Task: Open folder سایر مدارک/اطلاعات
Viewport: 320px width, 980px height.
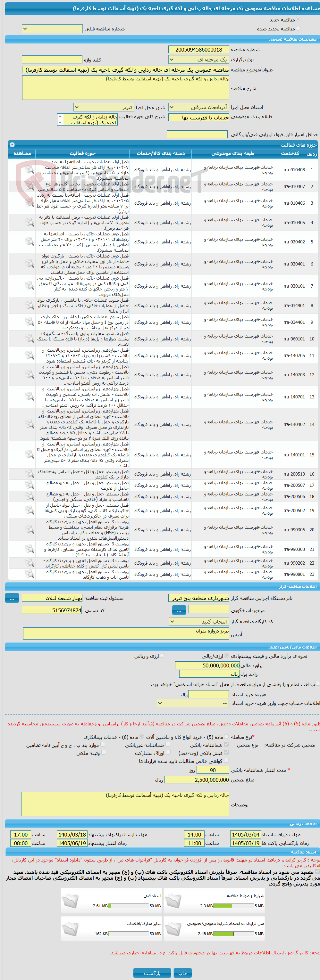Action: (x=71, y=929)
